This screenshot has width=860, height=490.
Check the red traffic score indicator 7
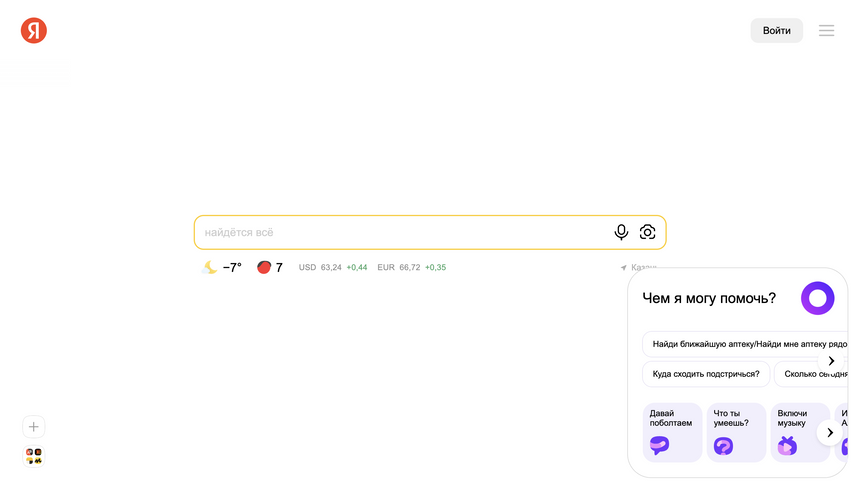270,267
